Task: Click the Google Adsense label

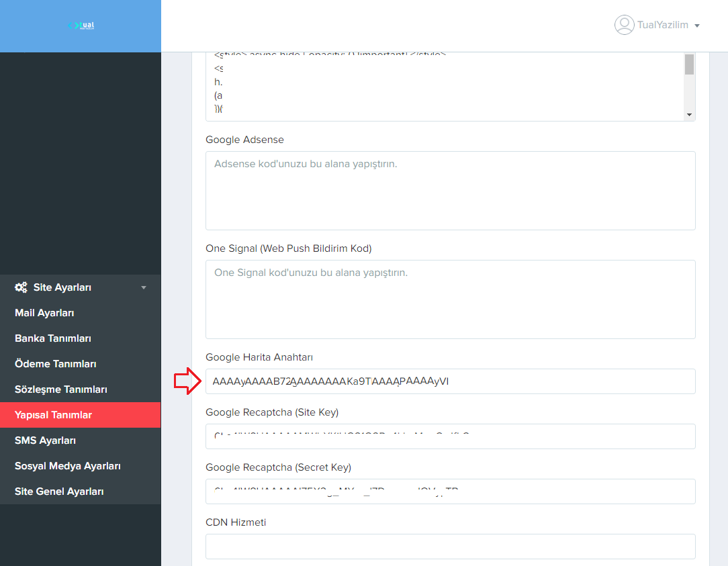Action: [x=244, y=140]
